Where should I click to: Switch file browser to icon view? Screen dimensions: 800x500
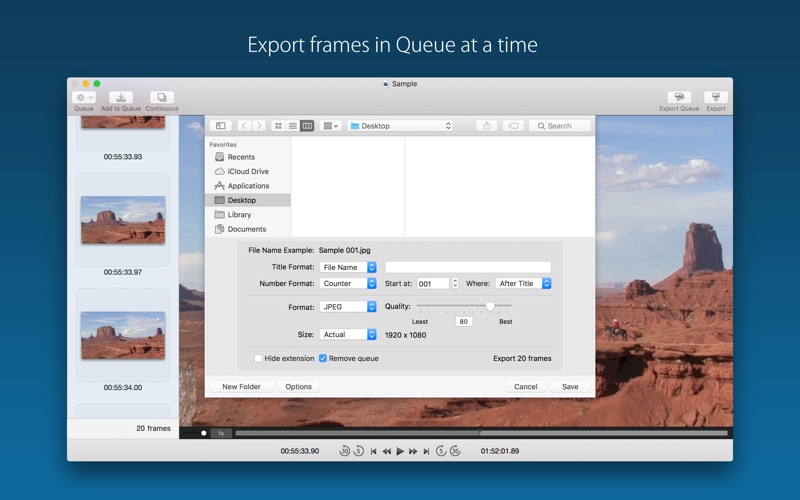point(278,126)
